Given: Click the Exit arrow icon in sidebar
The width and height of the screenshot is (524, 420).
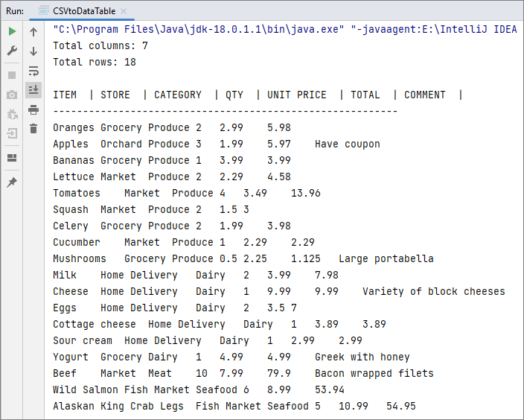Looking at the screenshot, I should pos(12,134).
